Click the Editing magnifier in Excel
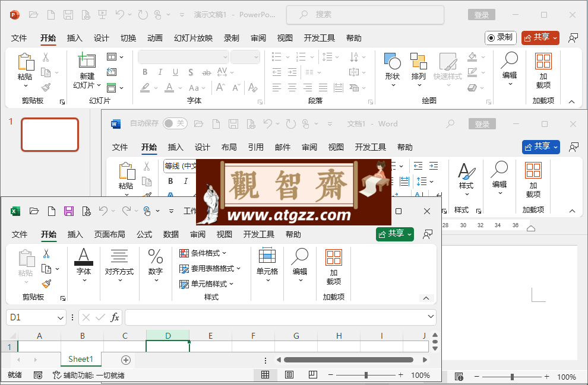Viewport: 588px width, 385px height. point(299,256)
